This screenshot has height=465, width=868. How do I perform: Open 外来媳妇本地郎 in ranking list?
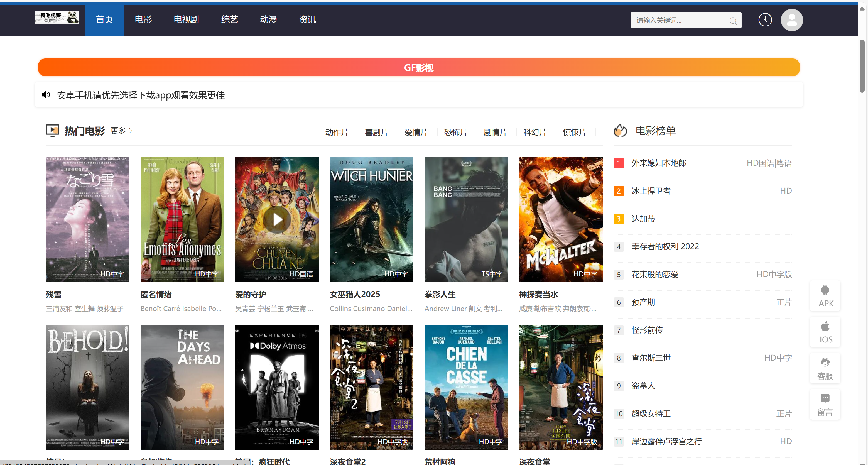click(x=659, y=163)
